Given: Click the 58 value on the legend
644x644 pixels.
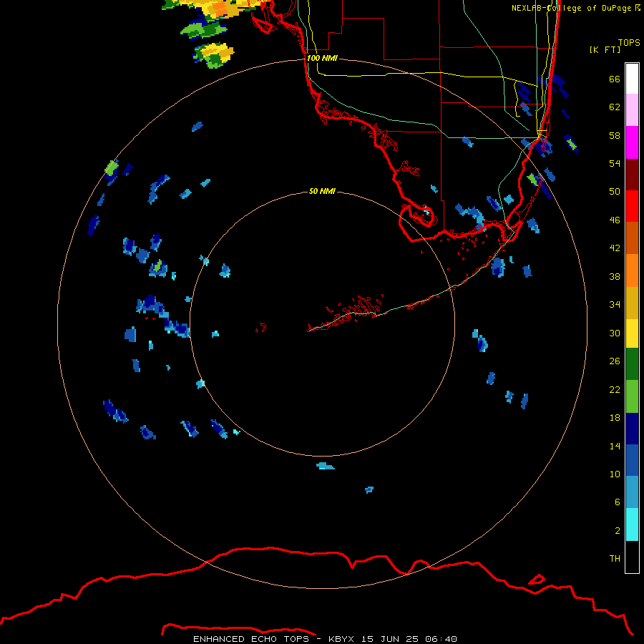Looking at the screenshot, I should [615, 135].
